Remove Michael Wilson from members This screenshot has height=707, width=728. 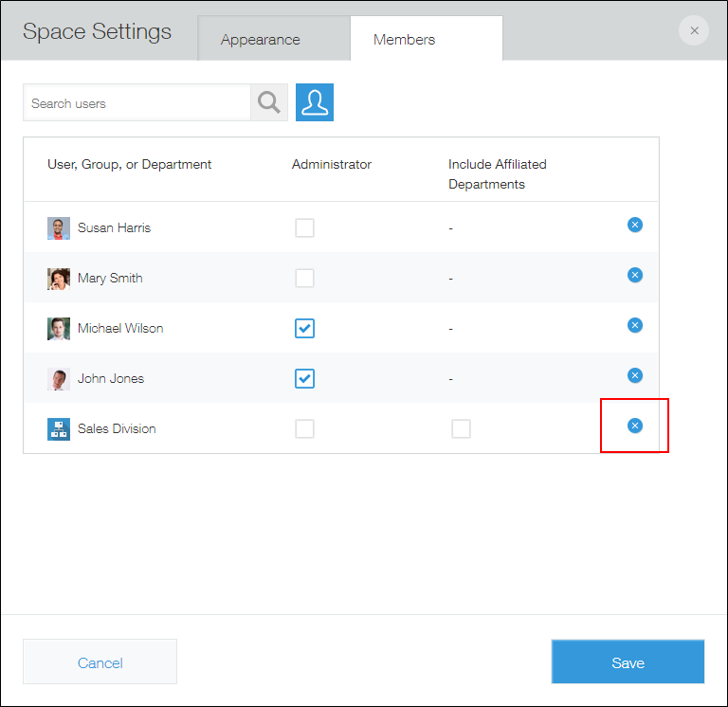pyautogui.click(x=635, y=325)
